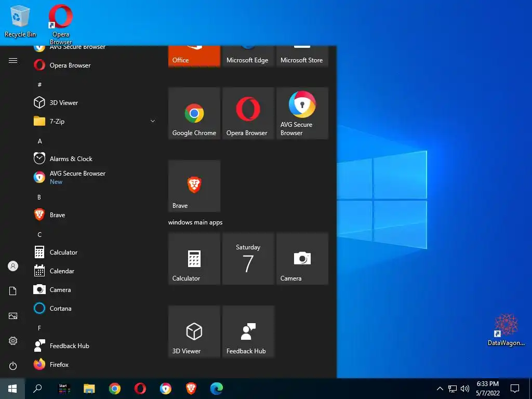Open the volume speaker tray icon
The height and width of the screenshot is (399, 532).
point(465,389)
